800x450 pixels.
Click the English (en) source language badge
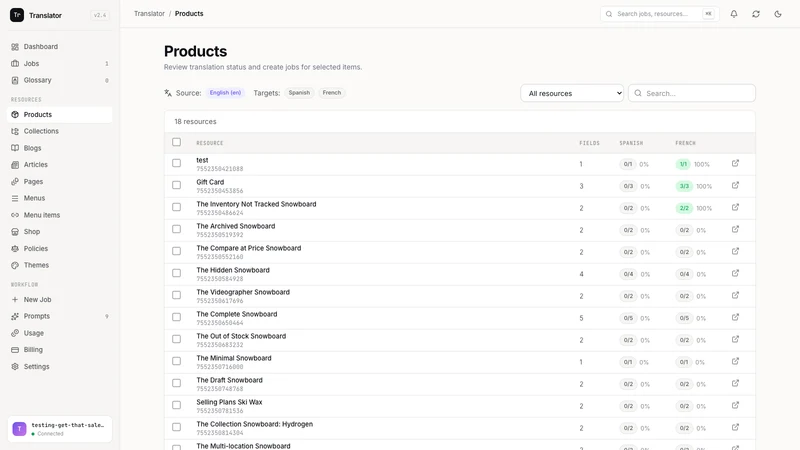(225, 93)
